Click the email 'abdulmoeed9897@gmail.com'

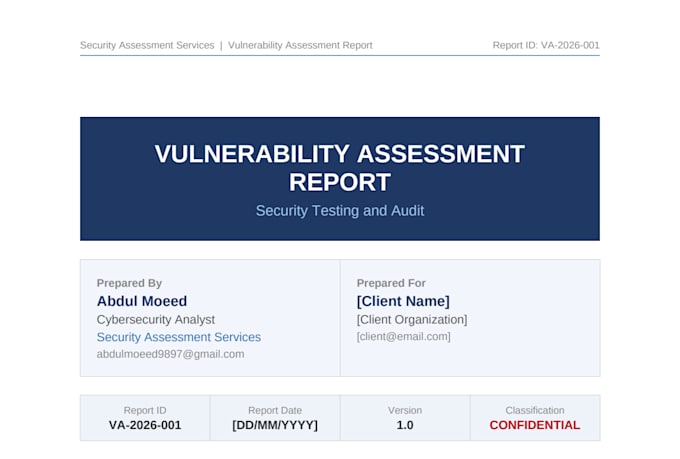[170, 354]
